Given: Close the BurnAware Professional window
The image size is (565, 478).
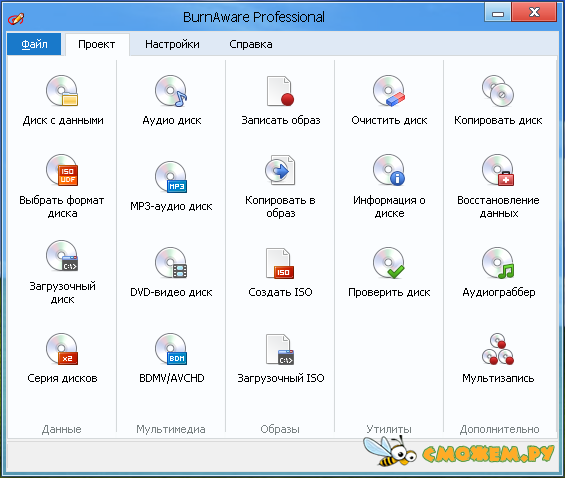Looking at the screenshot, I should (534, 13).
